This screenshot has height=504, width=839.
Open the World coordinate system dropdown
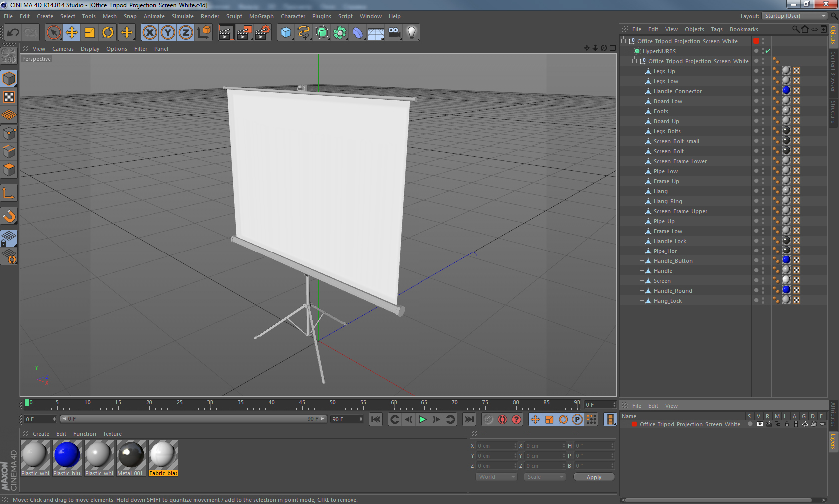click(496, 477)
